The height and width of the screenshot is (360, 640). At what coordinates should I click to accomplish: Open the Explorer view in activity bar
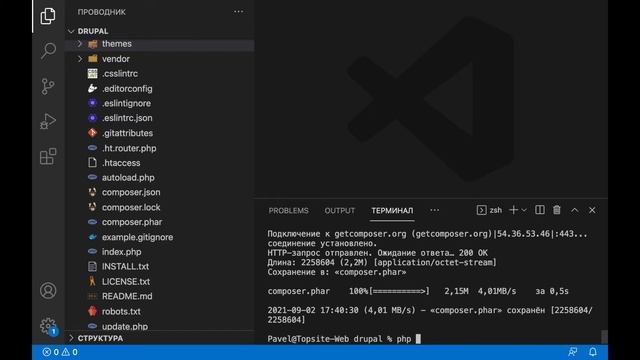click(48, 16)
